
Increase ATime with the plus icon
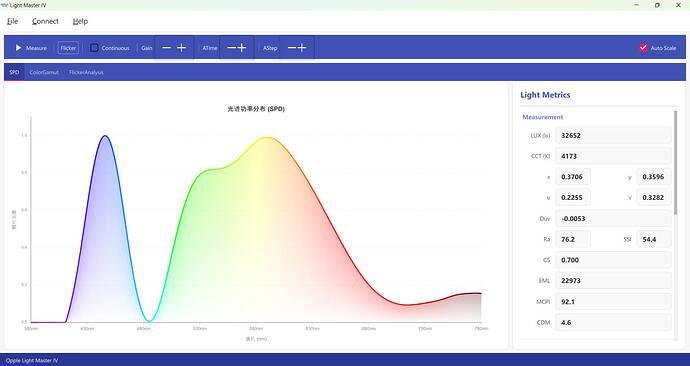point(242,48)
